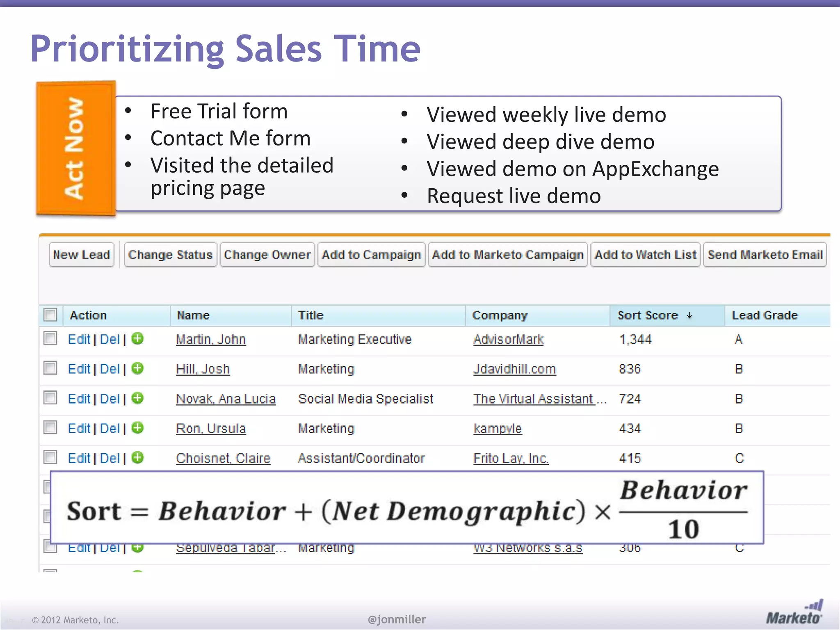Open the Hill, Josh lead

pyautogui.click(x=203, y=369)
